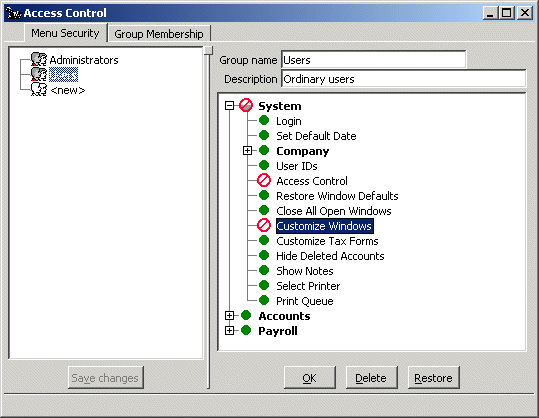This screenshot has height=418, width=539.
Task: Toggle permission dot for Set Default Date
Action: pos(264,135)
